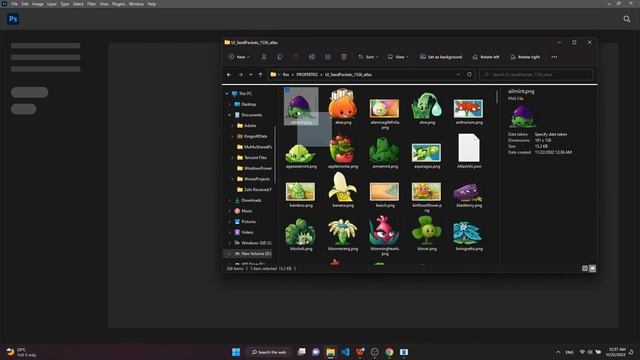Open File Explorer from the taskbar
Screen dimensions: 640x360
point(331,352)
